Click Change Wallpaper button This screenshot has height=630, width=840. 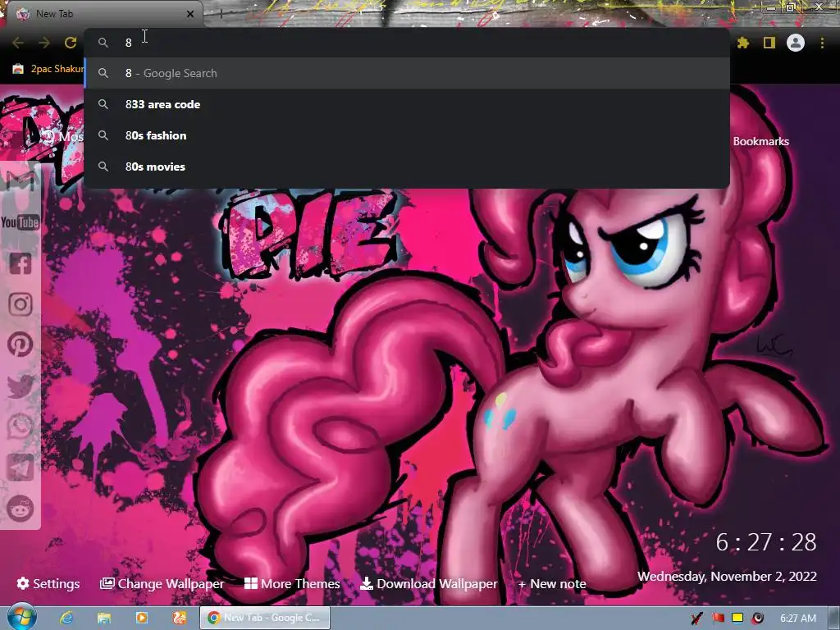pyautogui.click(x=162, y=583)
